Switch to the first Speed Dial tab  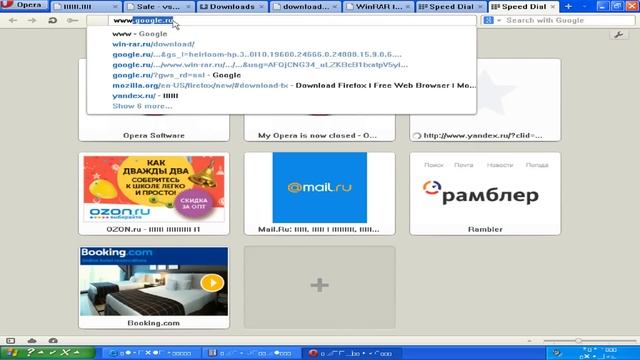click(x=451, y=7)
